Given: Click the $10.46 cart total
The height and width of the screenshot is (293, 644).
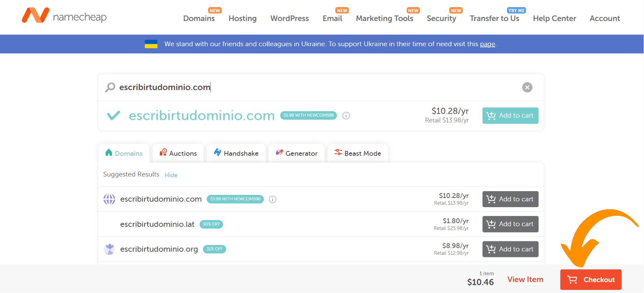Looking at the screenshot, I should pos(481,282).
